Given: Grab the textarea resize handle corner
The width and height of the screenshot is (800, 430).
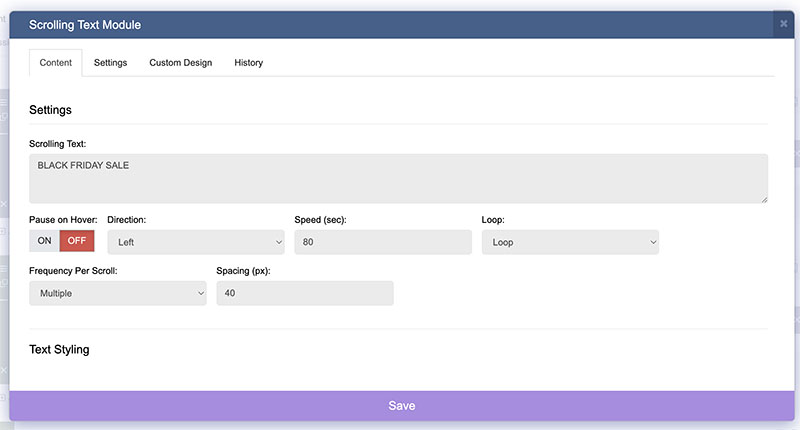Looking at the screenshot, I should (x=764, y=200).
